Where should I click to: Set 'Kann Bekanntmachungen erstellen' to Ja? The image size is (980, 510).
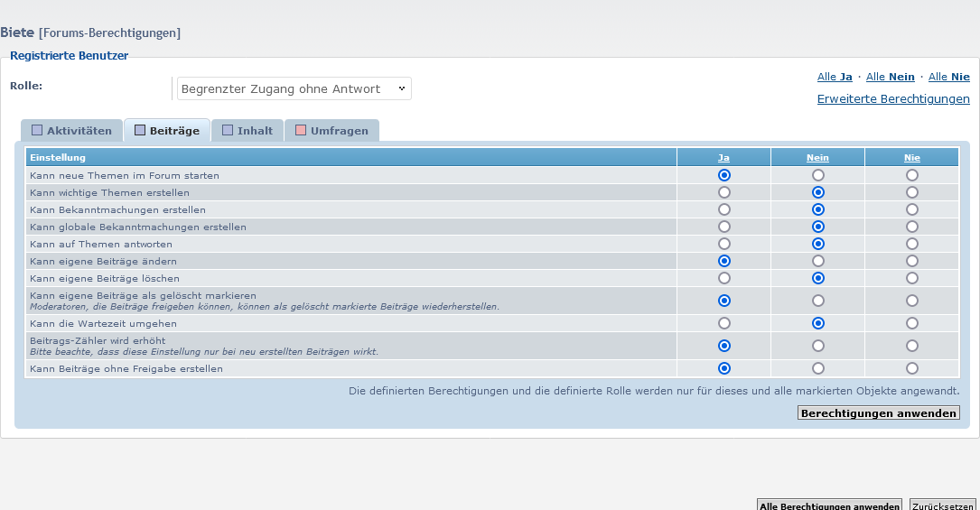723,209
